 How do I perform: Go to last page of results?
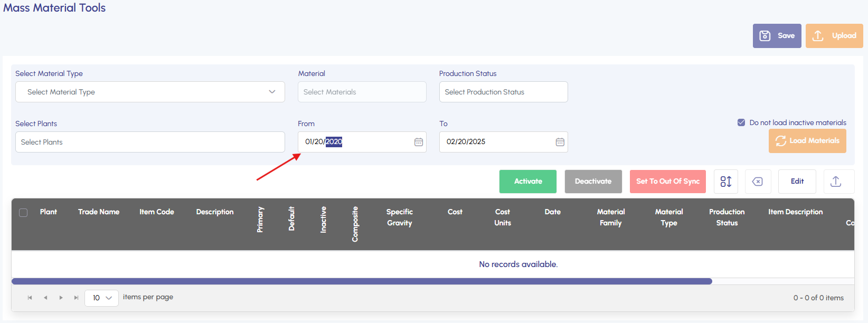pos(77,298)
